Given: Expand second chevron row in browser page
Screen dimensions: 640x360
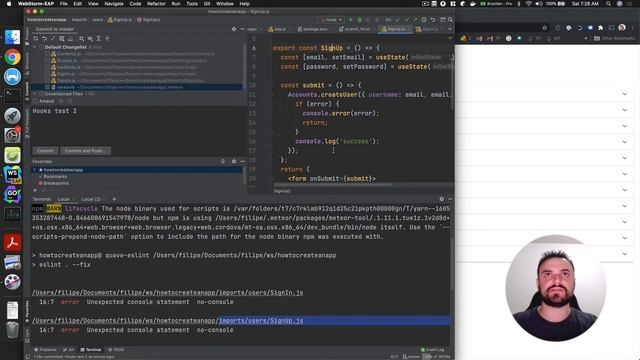Looking at the screenshot, I should pyautogui.click(x=624, y=110).
